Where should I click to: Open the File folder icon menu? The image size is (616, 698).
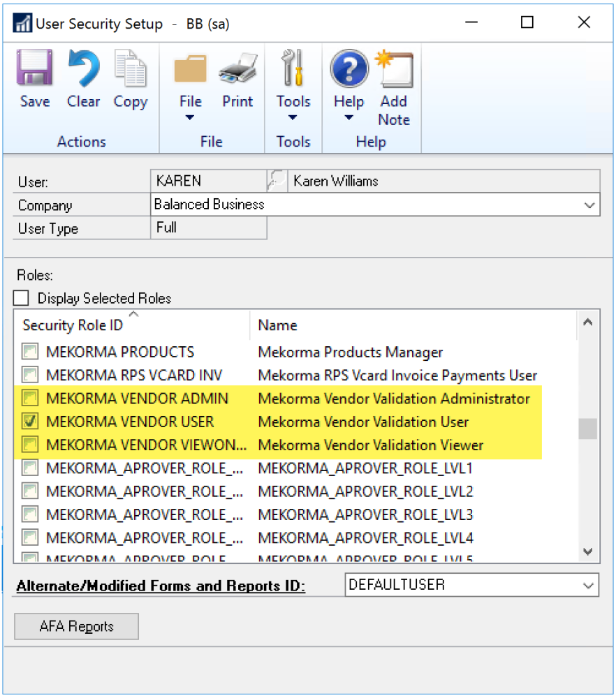click(x=190, y=69)
